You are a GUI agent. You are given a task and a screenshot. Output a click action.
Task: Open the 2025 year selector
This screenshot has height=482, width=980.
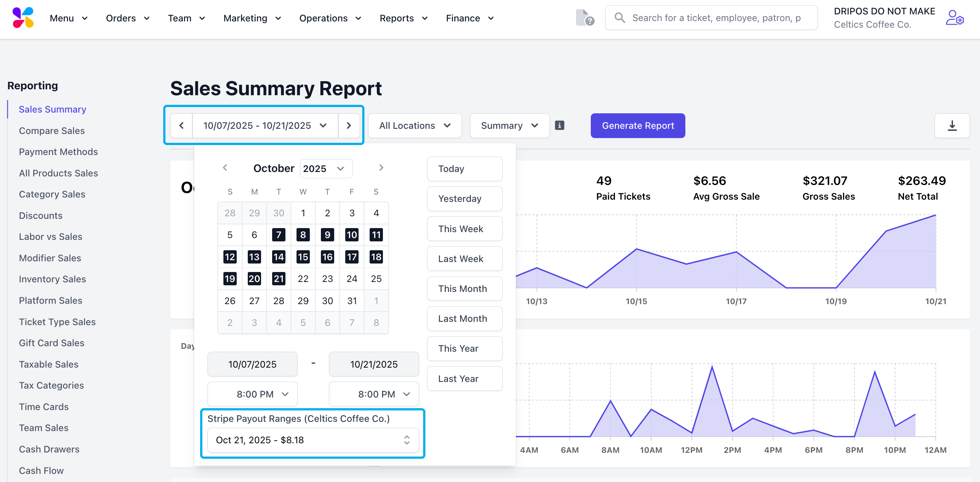coord(326,168)
